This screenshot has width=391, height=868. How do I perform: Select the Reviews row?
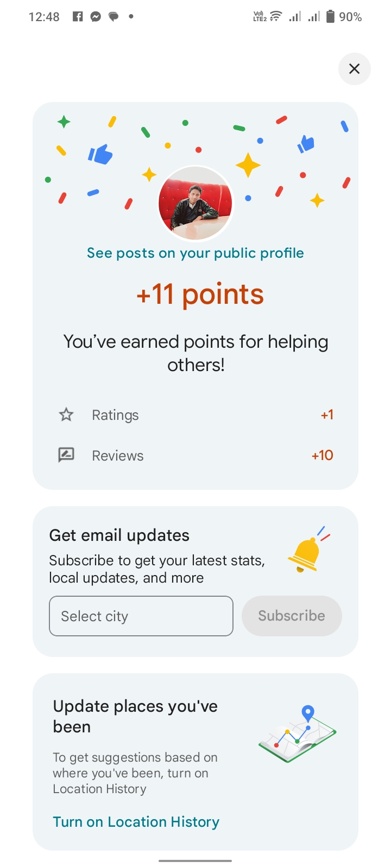(x=195, y=455)
